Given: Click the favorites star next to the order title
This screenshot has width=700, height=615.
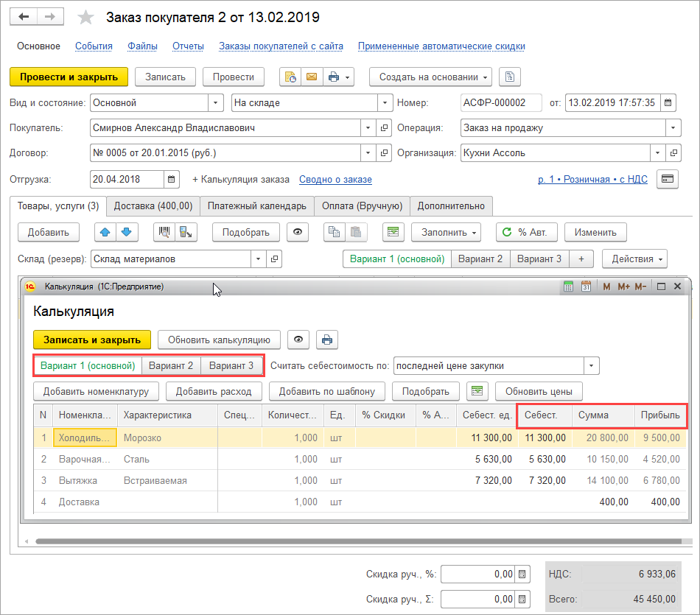Looking at the screenshot, I should 86,17.
